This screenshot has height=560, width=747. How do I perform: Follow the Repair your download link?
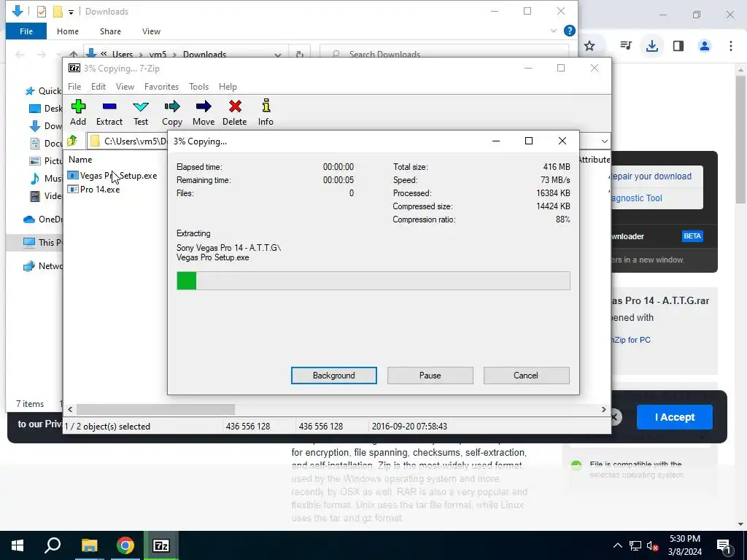coord(650,176)
